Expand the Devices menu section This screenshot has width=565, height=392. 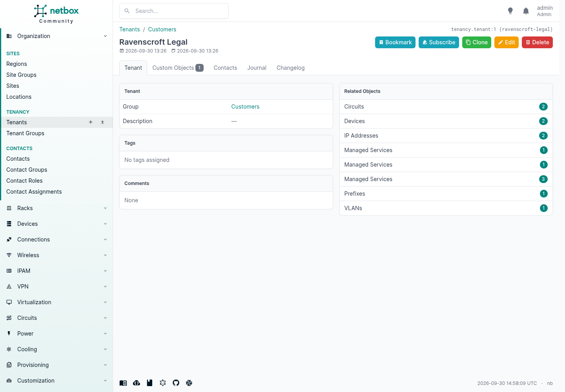56,224
